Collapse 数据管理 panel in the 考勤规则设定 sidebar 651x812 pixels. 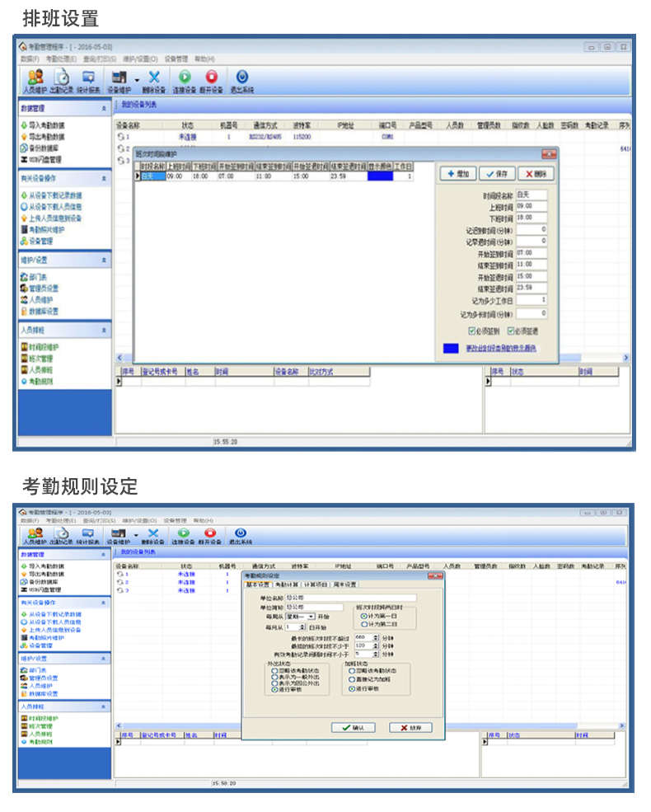coord(103,555)
